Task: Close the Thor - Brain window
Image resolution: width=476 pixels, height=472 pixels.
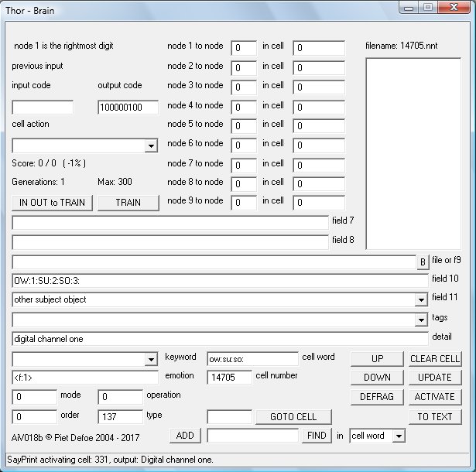Action: pyautogui.click(x=454, y=8)
